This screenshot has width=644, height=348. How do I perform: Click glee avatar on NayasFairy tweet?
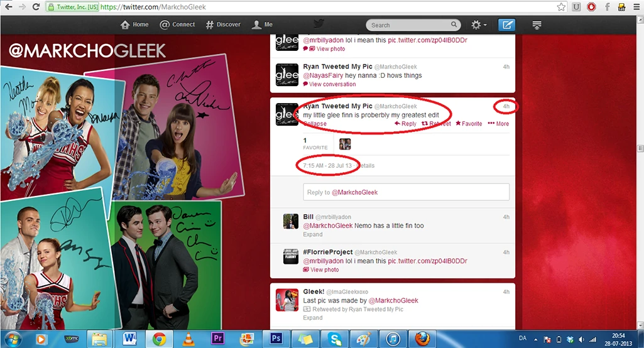[x=287, y=75]
